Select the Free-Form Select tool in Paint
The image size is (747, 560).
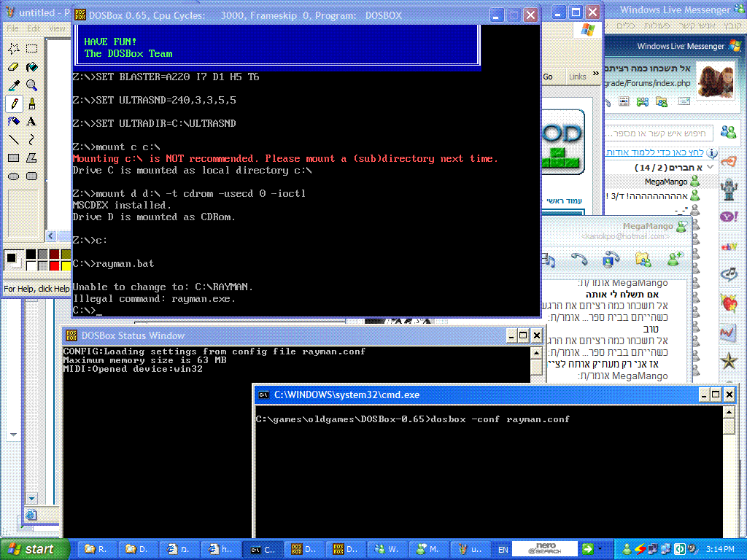14,49
